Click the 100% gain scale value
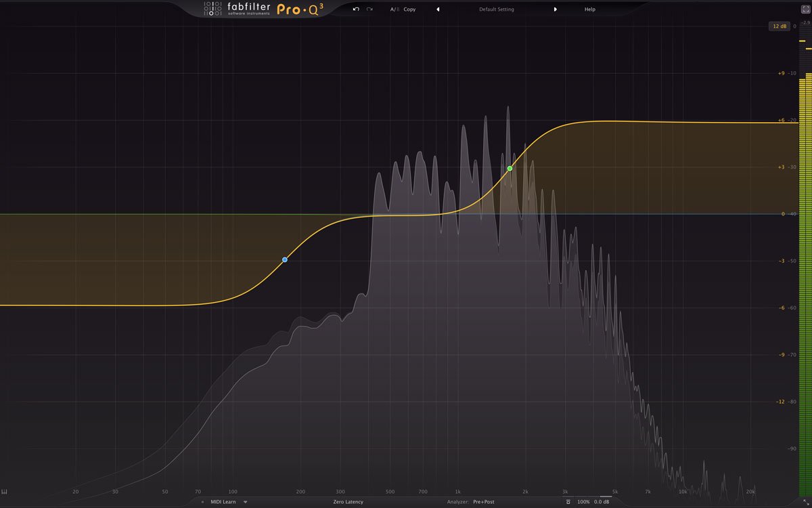 click(583, 502)
